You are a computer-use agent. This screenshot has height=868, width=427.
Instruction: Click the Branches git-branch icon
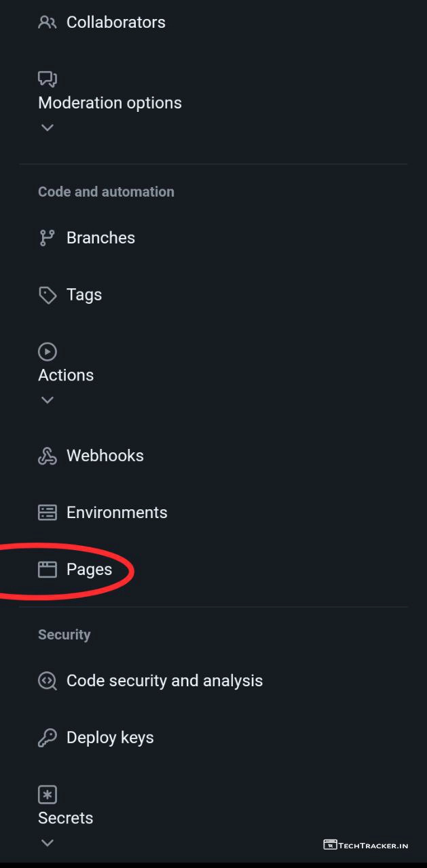coord(47,238)
